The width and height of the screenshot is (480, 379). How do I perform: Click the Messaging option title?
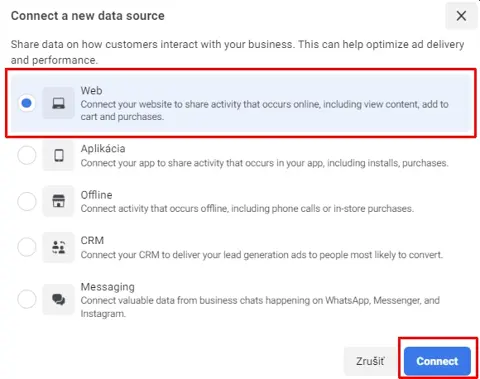coord(108,287)
